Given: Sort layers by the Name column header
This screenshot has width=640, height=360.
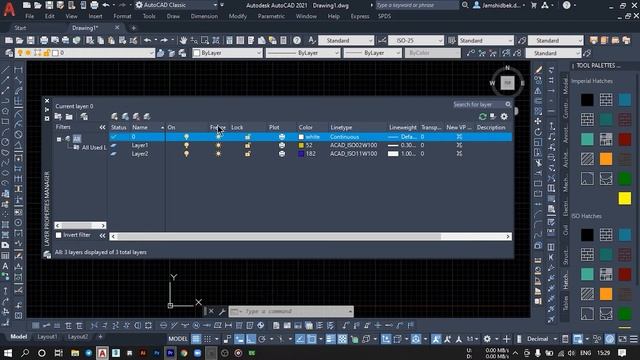Looking at the screenshot, I should point(140,127).
